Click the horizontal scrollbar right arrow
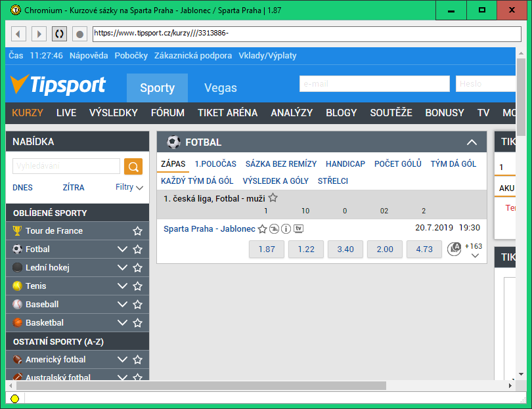532x409 pixels. (x=510, y=385)
